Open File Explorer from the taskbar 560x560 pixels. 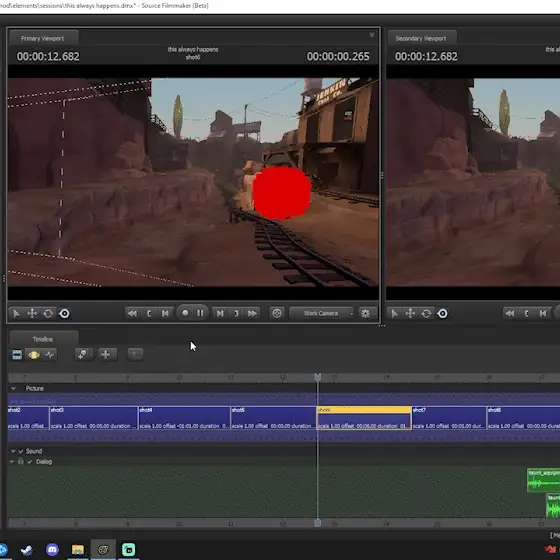point(78,550)
